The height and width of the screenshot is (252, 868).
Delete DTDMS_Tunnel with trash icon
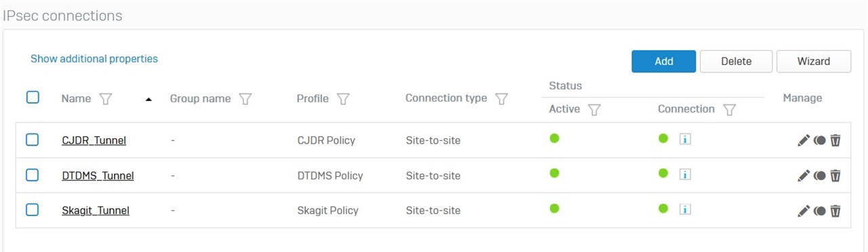pos(835,175)
